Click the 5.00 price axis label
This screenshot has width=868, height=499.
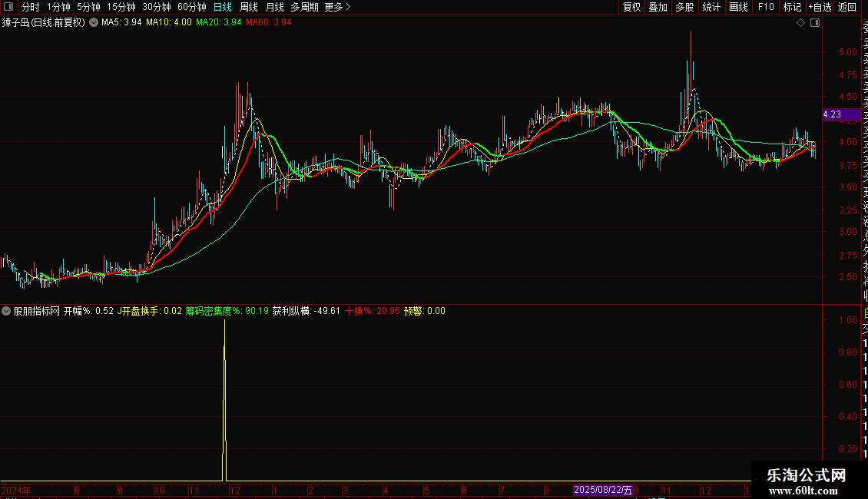click(847, 52)
